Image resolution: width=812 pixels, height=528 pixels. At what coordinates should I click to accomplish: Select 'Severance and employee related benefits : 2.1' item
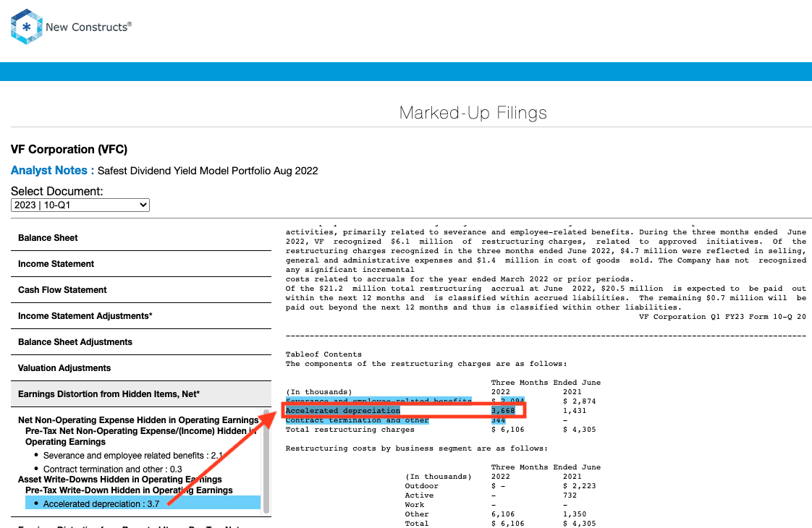(x=133, y=456)
